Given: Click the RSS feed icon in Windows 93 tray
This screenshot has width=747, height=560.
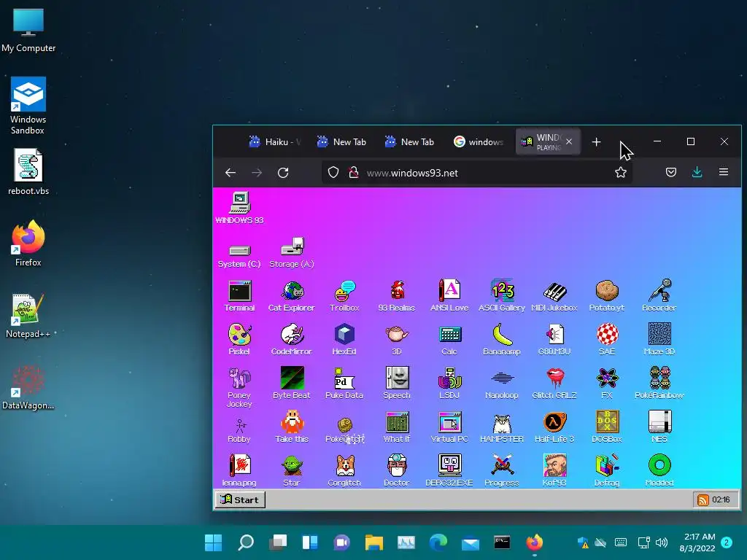Looking at the screenshot, I should [x=703, y=499].
